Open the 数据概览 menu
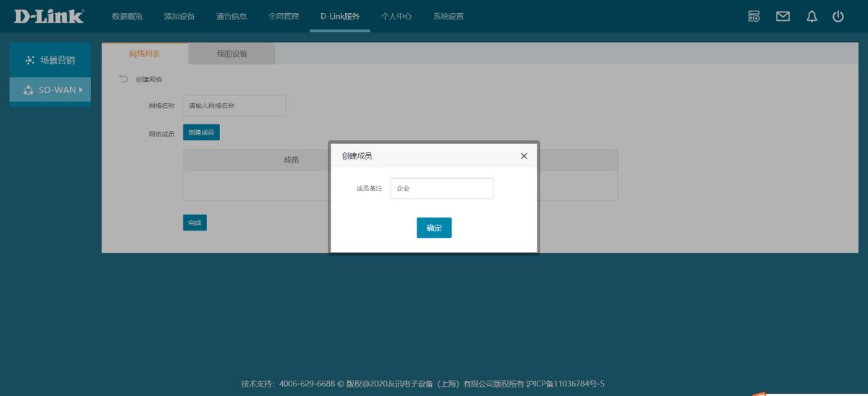The image size is (868, 396). (x=127, y=16)
